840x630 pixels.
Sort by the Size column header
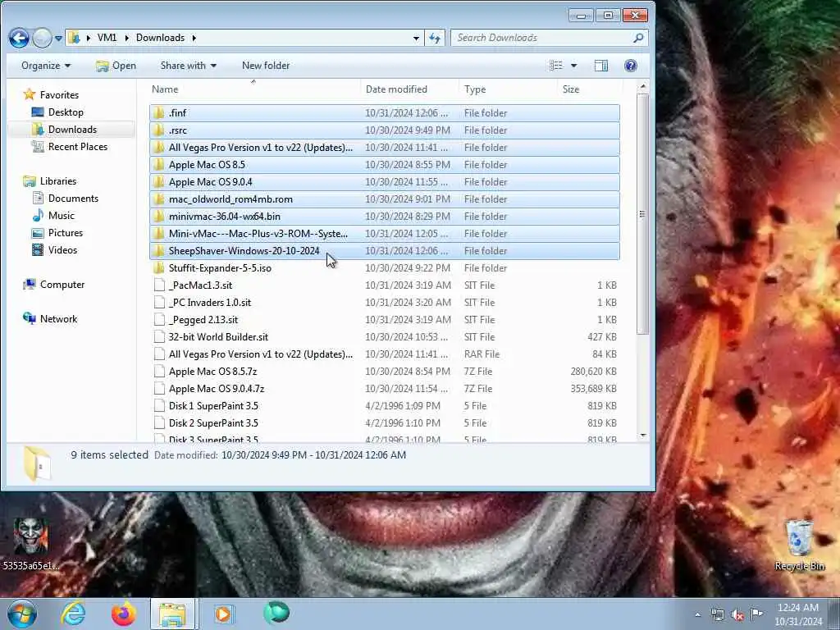click(x=589, y=89)
